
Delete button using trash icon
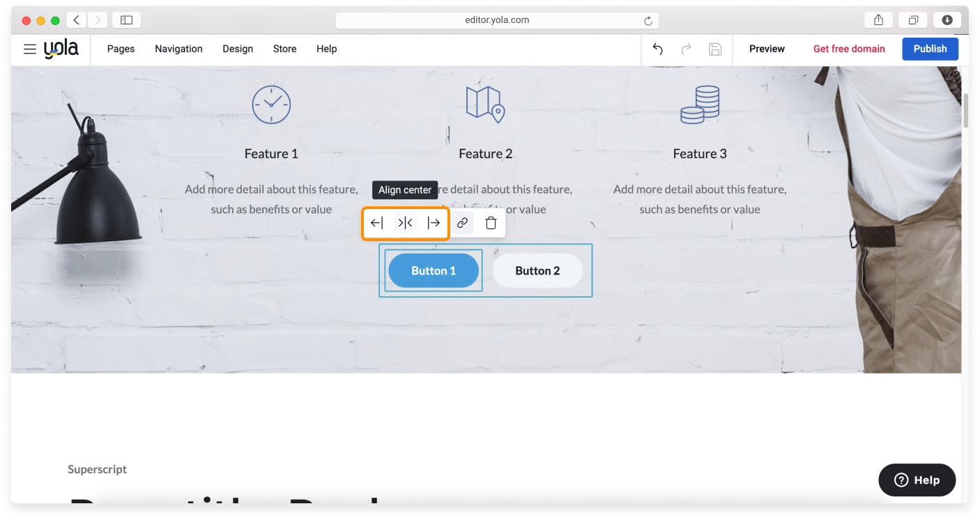click(x=491, y=223)
